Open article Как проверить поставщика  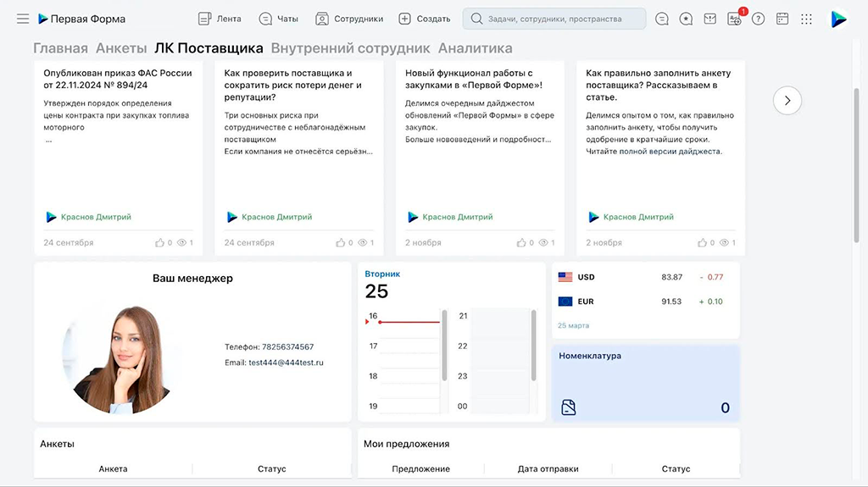coord(292,85)
